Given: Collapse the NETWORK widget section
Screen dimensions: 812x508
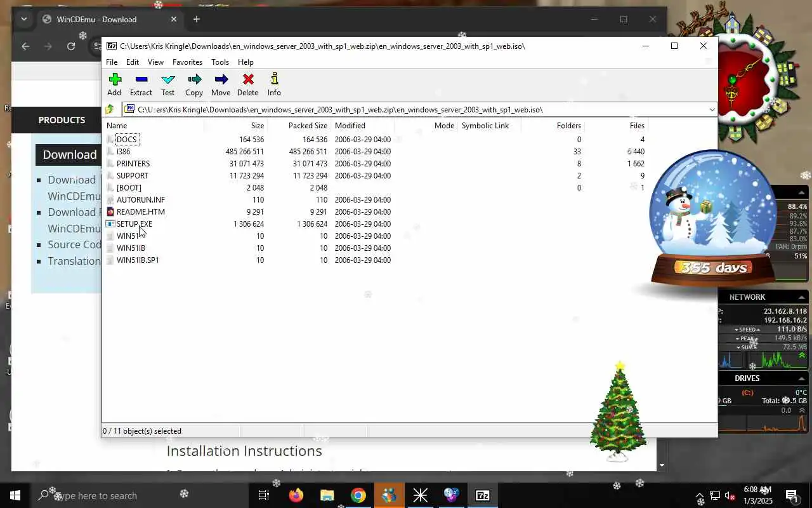Looking at the screenshot, I should point(801,297).
